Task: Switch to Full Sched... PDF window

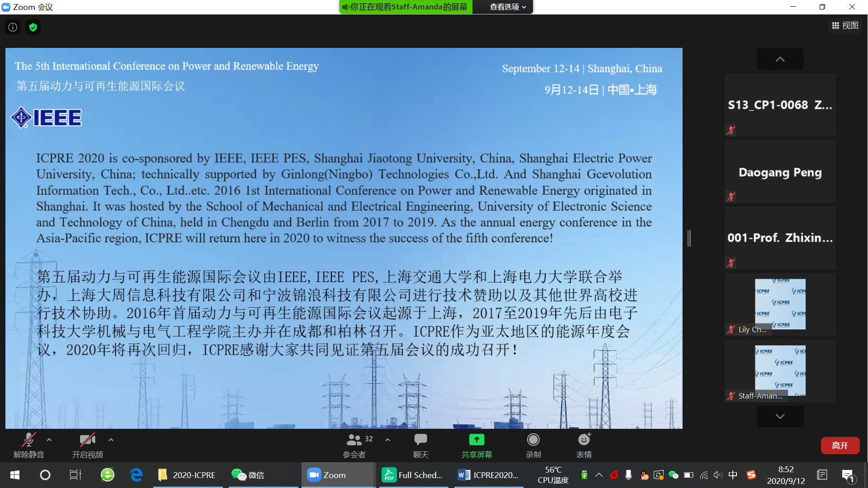Action: tap(413, 475)
